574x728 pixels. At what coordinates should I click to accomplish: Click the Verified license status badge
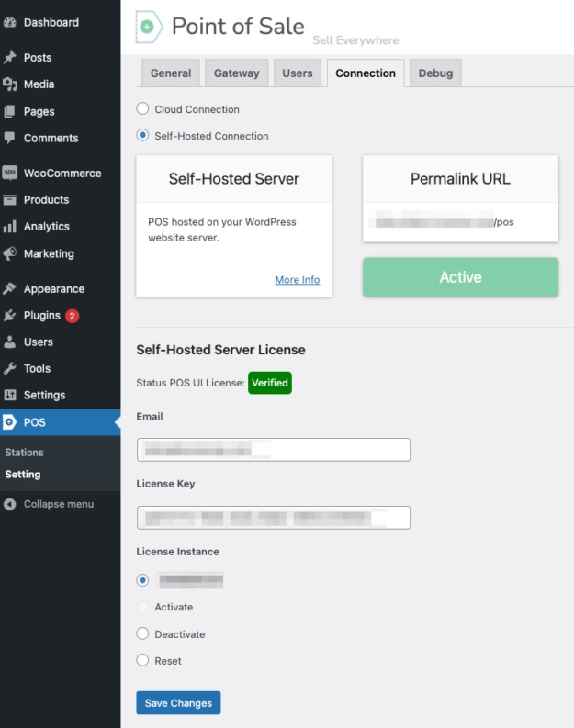coord(270,383)
